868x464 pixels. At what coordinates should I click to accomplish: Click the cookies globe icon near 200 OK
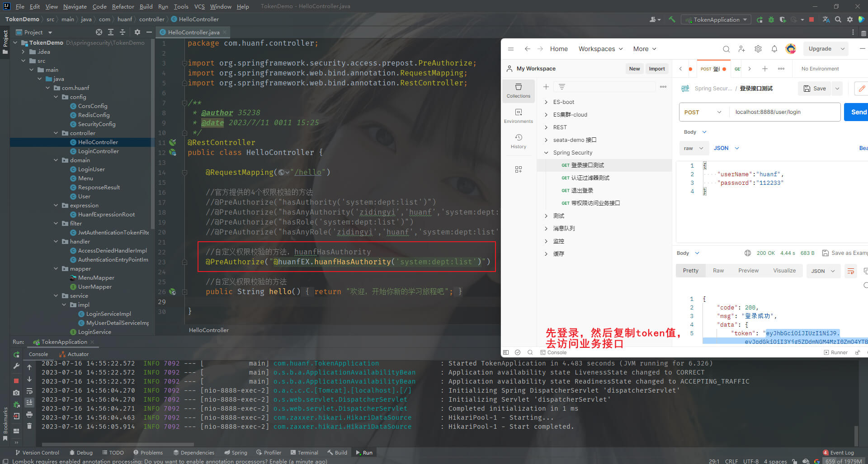pos(748,253)
